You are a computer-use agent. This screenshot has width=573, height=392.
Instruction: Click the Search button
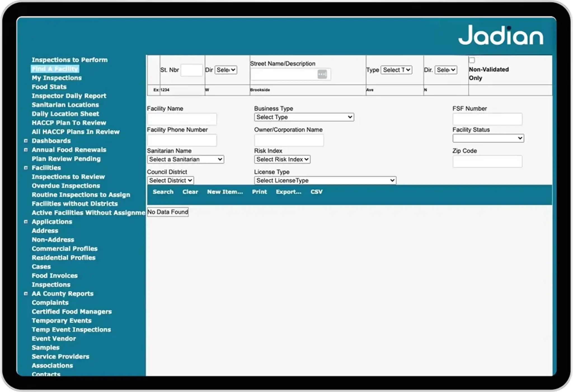[163, 192]
